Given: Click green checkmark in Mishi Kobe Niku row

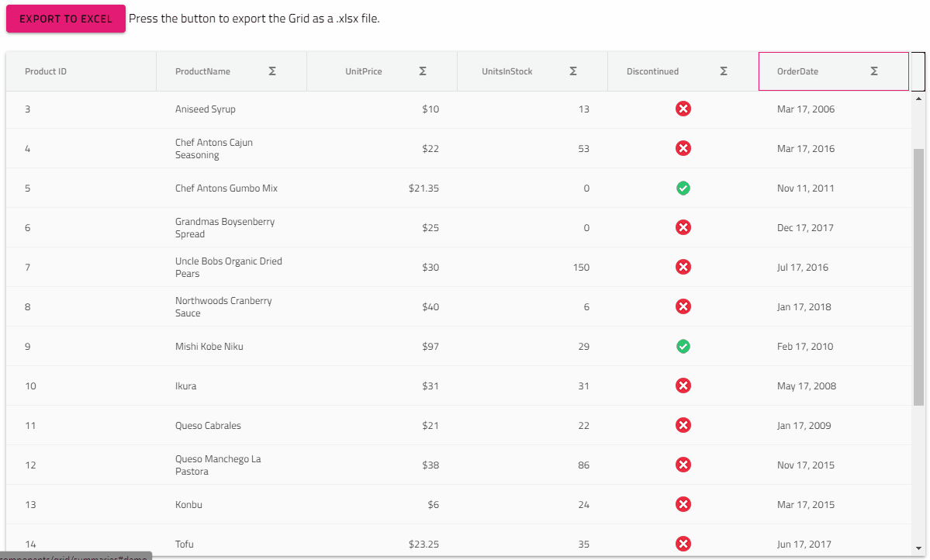Looking at the screenshot, I should [683, 347].
